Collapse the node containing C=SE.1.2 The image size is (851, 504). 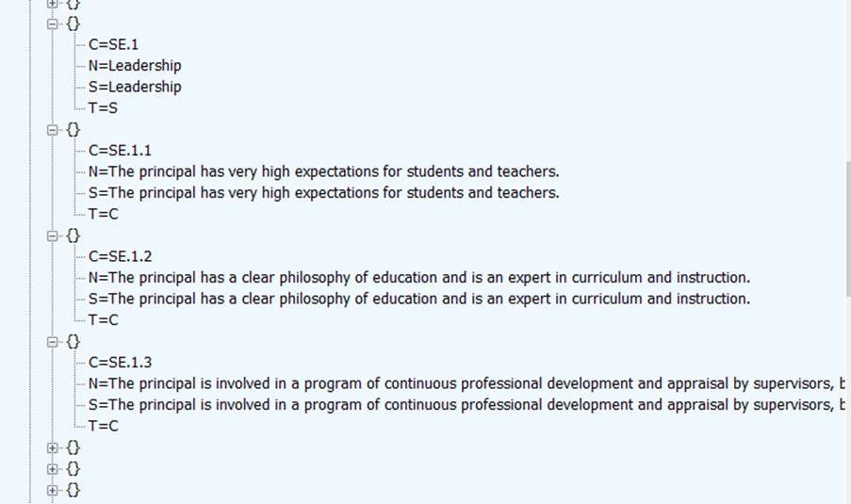click(53, 235)
